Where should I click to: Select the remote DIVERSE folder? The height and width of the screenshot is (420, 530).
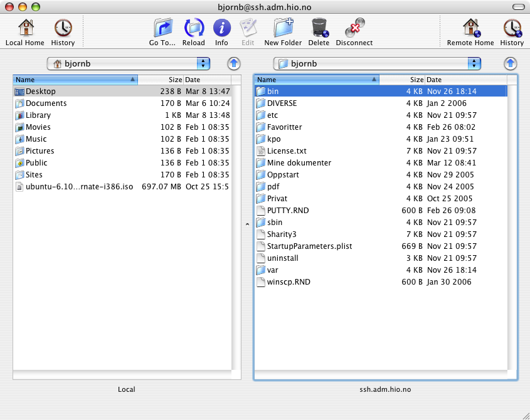pyautogui.click(x=381, y=103)
